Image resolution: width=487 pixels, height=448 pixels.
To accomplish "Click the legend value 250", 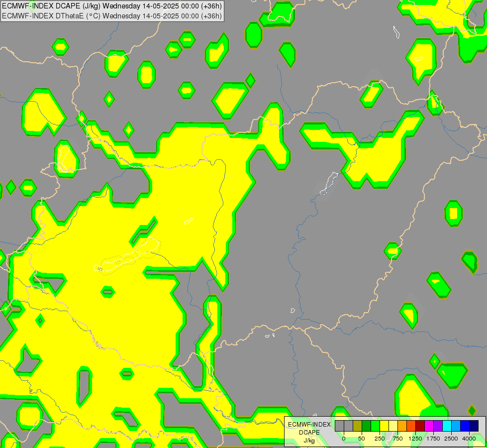I will [380, 439].
